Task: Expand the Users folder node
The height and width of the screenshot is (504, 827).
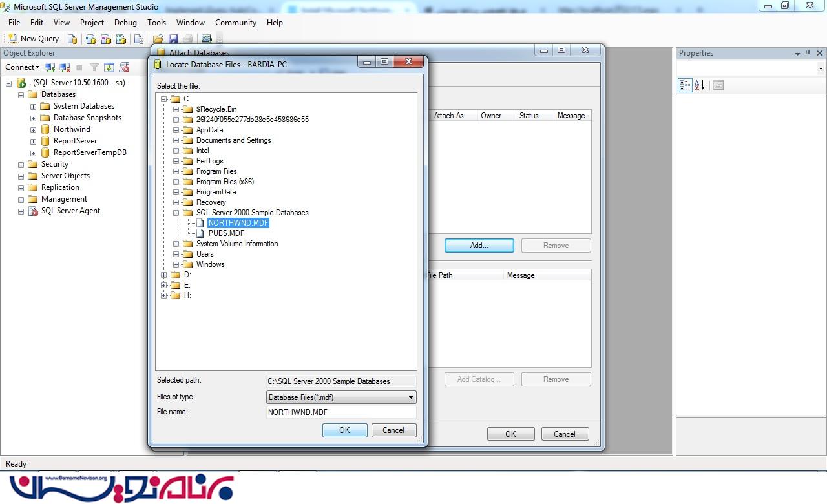Action: [x=176, y=254]
